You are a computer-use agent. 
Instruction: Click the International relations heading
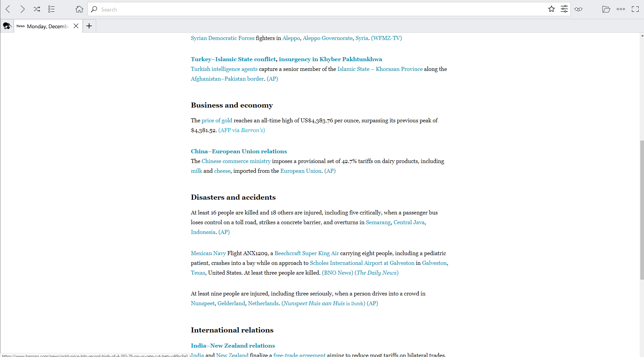(232, 330)
